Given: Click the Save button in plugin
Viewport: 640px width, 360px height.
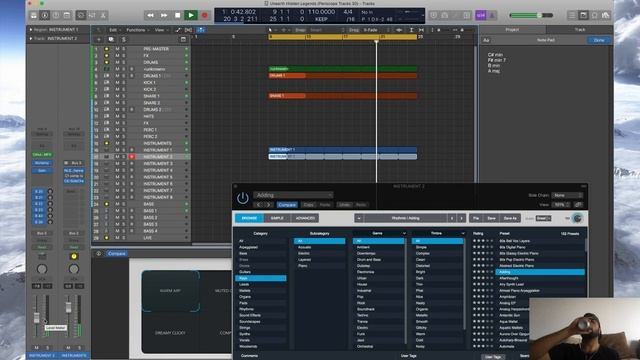Looking at the screenshot, I should click(x=491, y=218).
